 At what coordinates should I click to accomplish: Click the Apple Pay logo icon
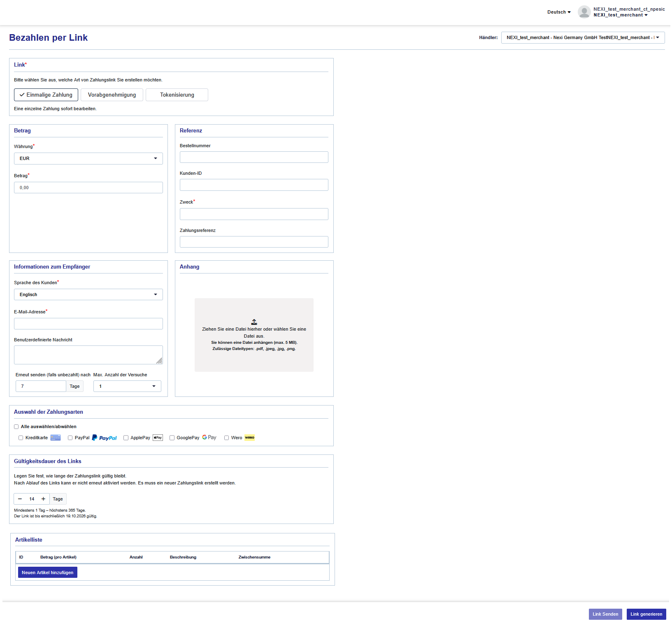click(158, 438)
